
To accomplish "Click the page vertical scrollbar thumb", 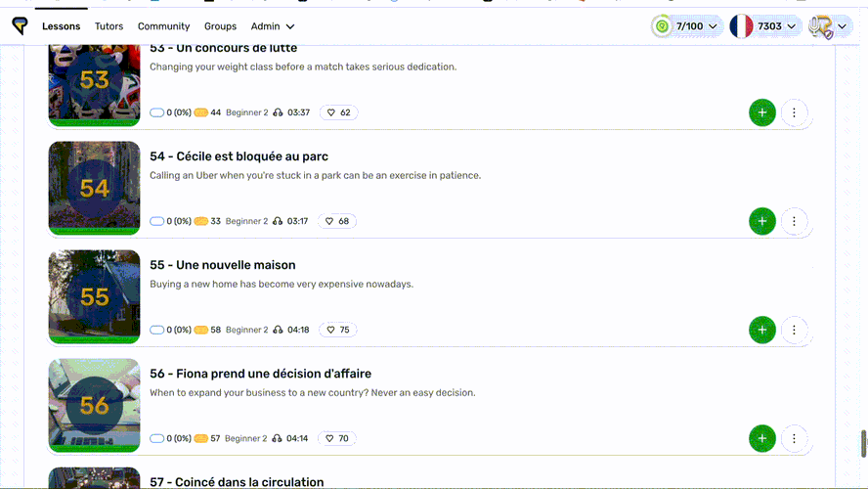I will (x=863, y=444).
